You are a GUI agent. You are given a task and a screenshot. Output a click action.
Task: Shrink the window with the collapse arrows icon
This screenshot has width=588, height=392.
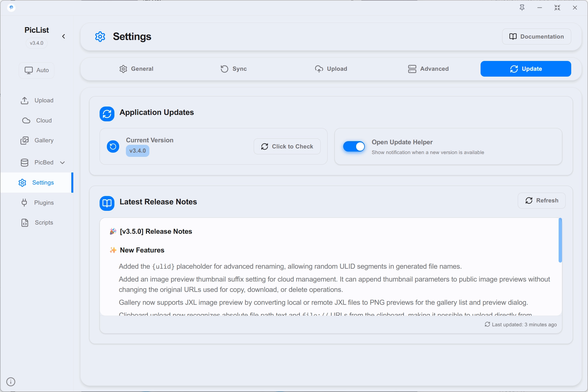click(x=557, y=8)
